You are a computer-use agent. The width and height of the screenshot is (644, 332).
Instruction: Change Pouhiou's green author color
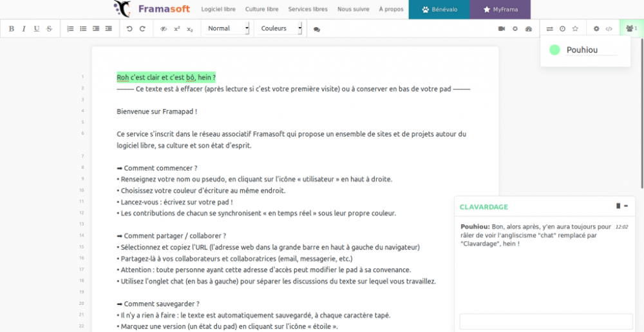[554, 50]
